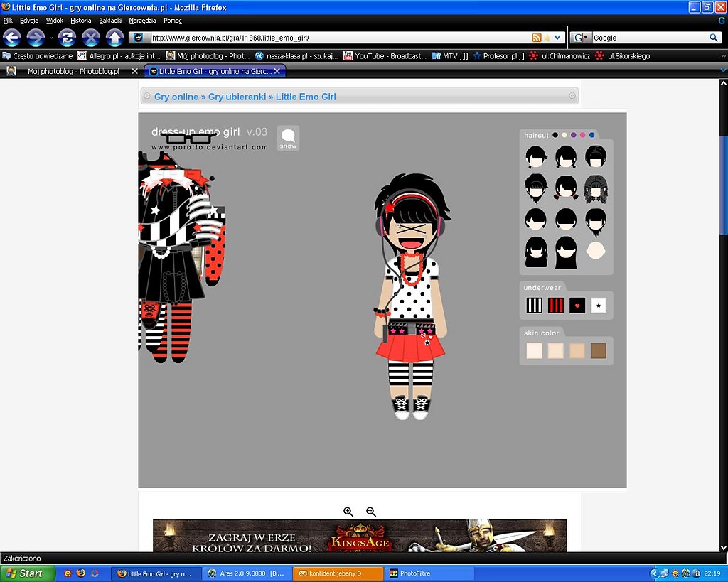Set hair color to black
Viewport: 728px width, 582px height.
(x=555, y=135)
